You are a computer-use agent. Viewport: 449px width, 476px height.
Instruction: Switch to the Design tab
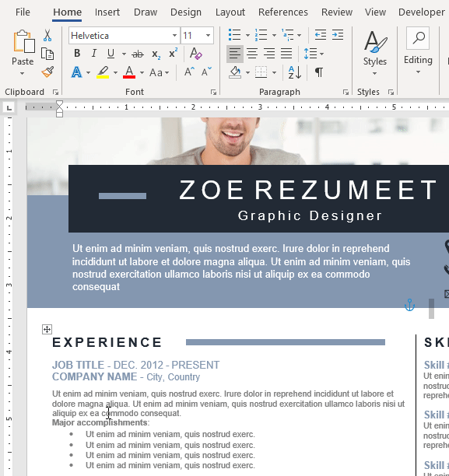[x=186, y=12]
